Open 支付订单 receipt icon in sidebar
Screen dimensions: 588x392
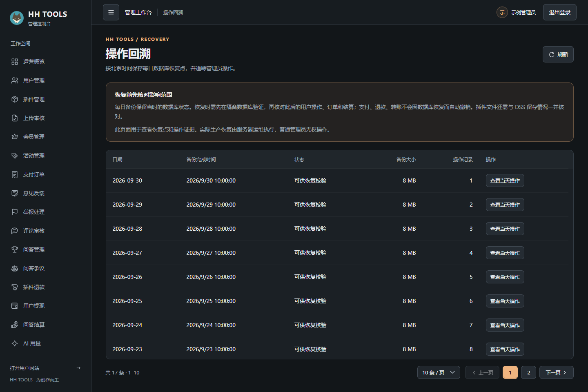pos(15,174)
